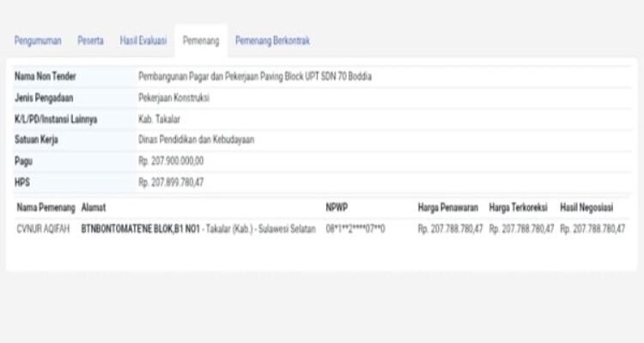Image resolution: width=644 pixels, height=343 pixels.
Task: Click the Harga Penawaran column header
Action: pyautogui.click(x=448, y=208)
